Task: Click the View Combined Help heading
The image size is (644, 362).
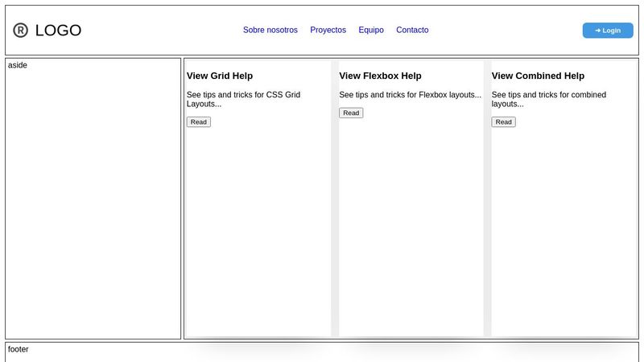Action: click(x=538, y=76)
